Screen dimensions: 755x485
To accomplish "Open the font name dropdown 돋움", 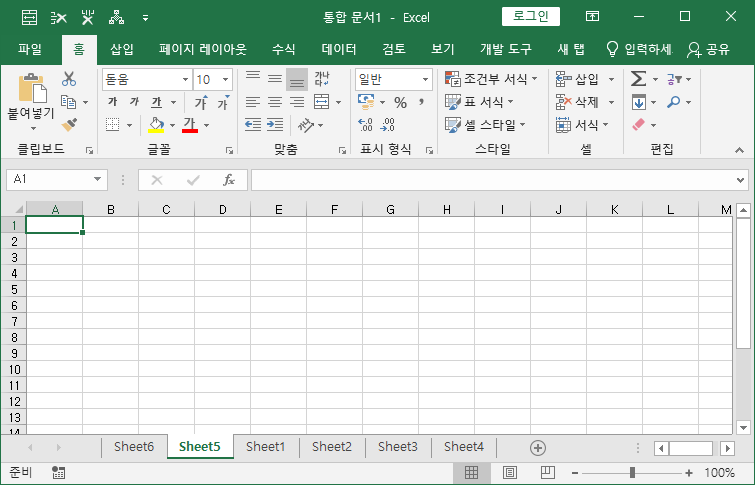I will [x=185, y=79].
